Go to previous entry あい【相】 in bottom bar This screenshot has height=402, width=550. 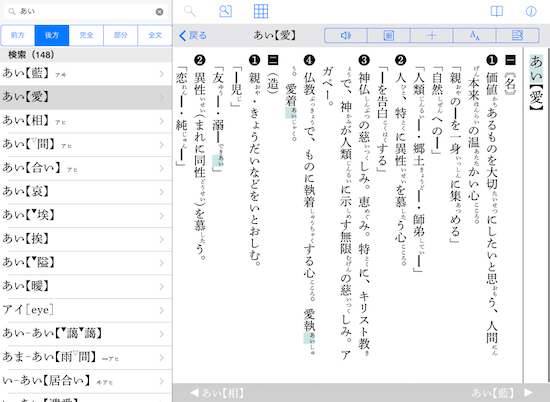[217, 393]
